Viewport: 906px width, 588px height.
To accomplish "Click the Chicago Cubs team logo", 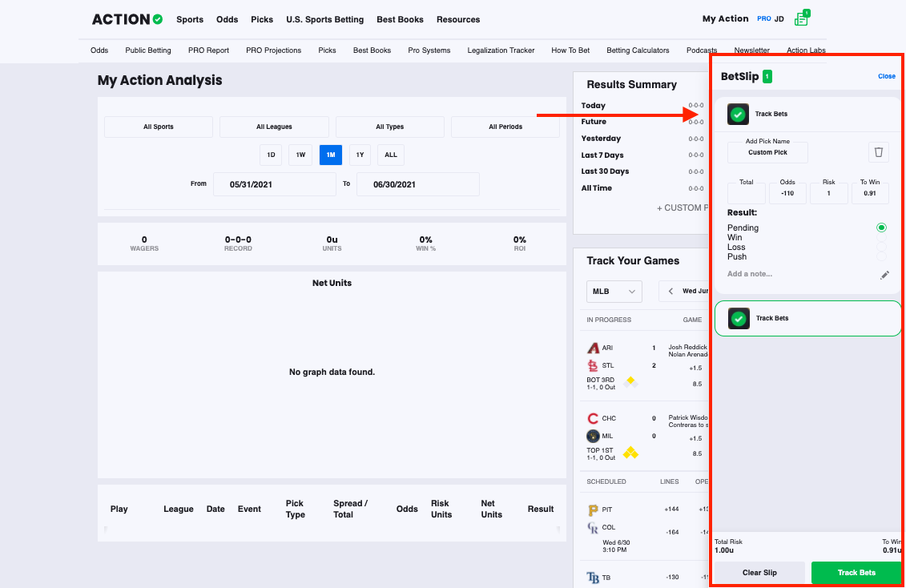I will 593,418.
